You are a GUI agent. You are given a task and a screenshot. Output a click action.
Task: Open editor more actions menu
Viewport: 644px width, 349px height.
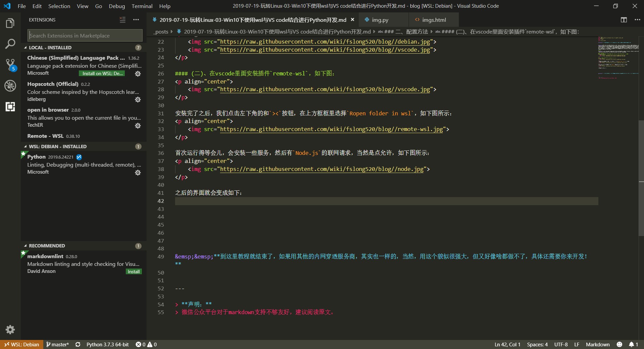637,20
